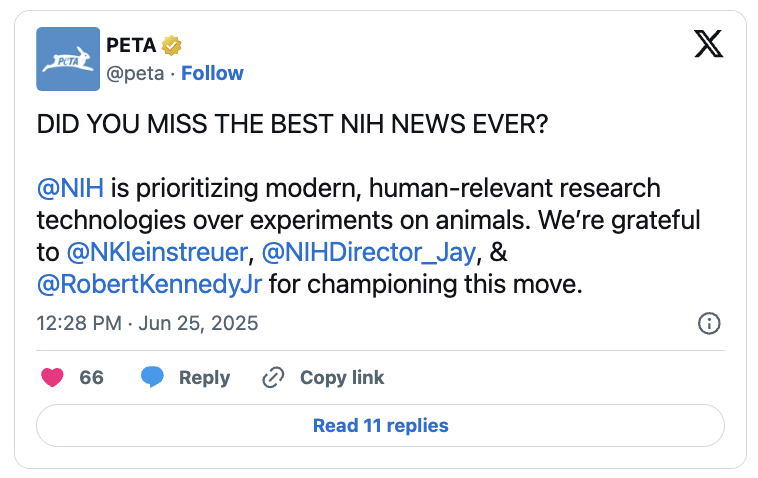Click the gold verified badge beside PETA

(x=171, y=45)
